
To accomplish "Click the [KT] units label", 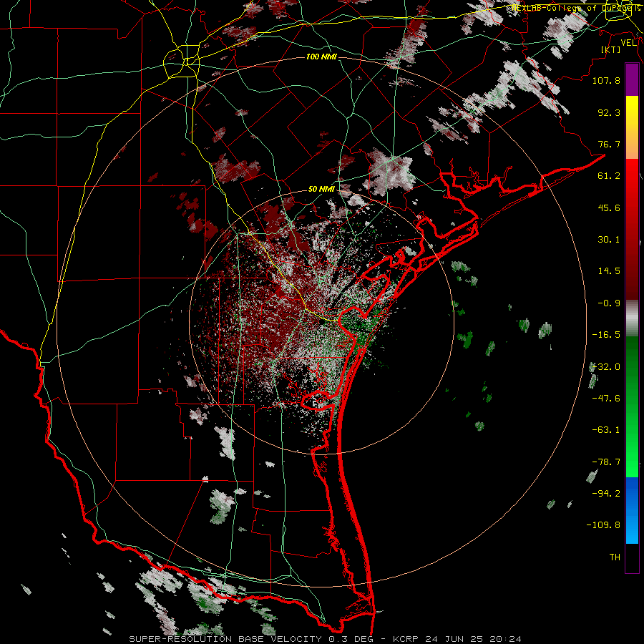I will tap(611, 49).
